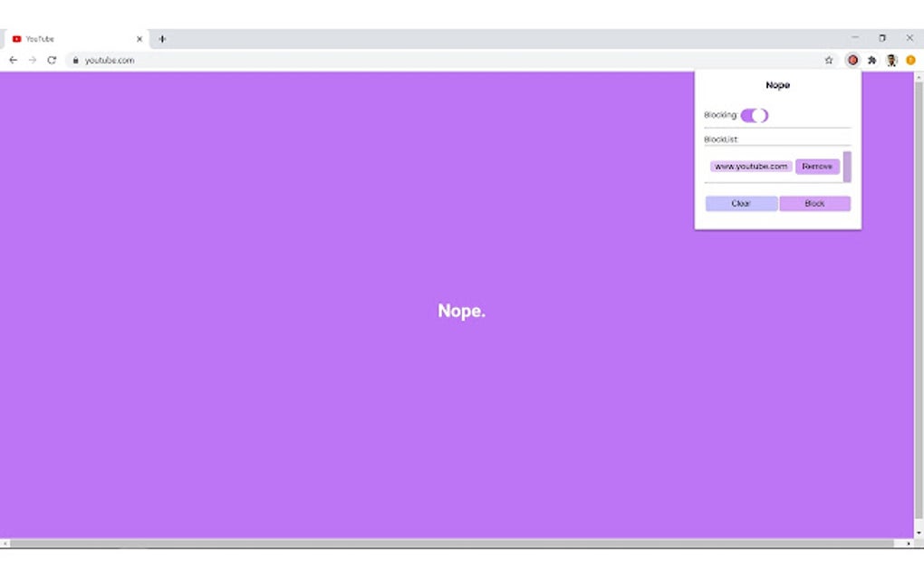Click the page reload icon
924x578 pixels.
[x=52, y=60]
